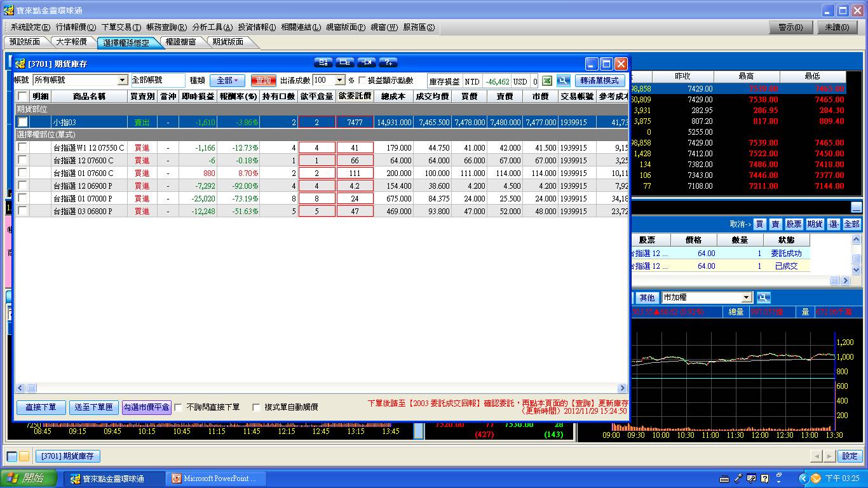The width and height of the screenshot is (868, 488).
Task: Click the first layout icon in 期貨庫存 title bar
Action: tap(324, 62)
